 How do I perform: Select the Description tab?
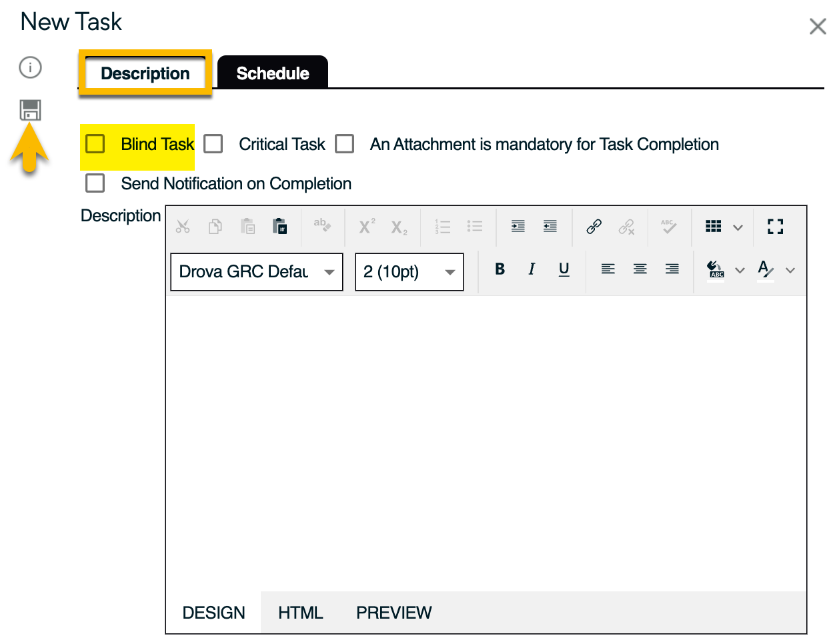(x=145, y=73)
